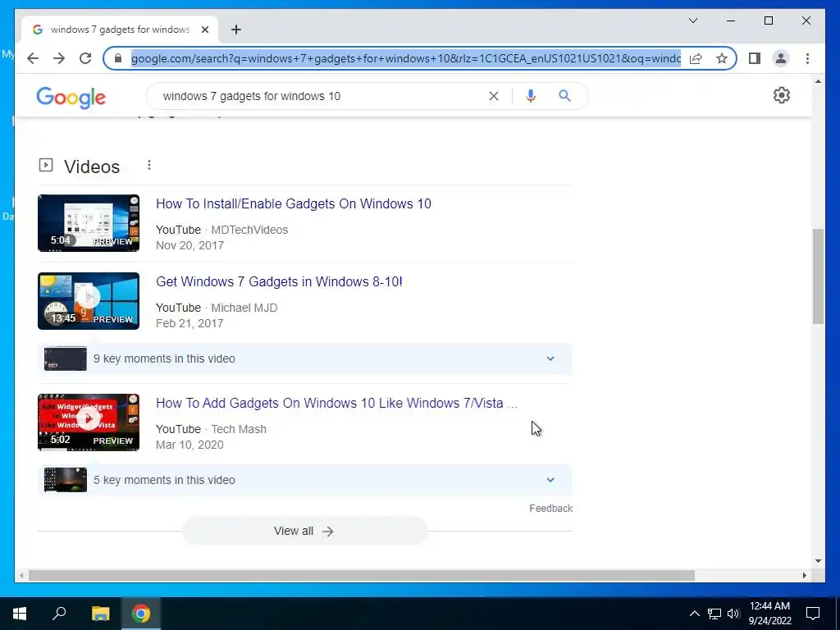840x630 pixels.
Task: Open the Windows Start menu
Action: 20,614
